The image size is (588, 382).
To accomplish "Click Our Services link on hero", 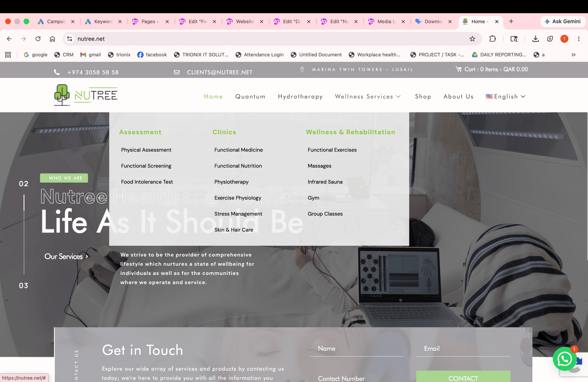I will (66, 257).
